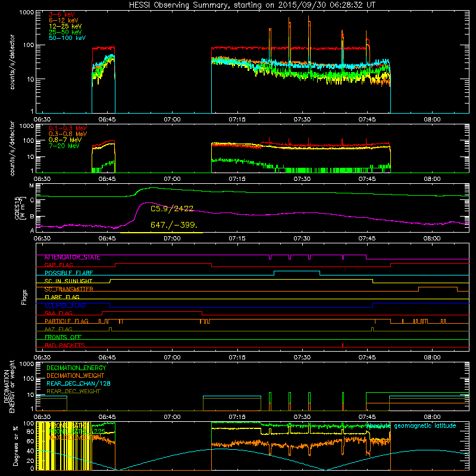Click the 40 tick on the Degrees axis
Viewport: 476px width, 476px height.
click(31, 451)
